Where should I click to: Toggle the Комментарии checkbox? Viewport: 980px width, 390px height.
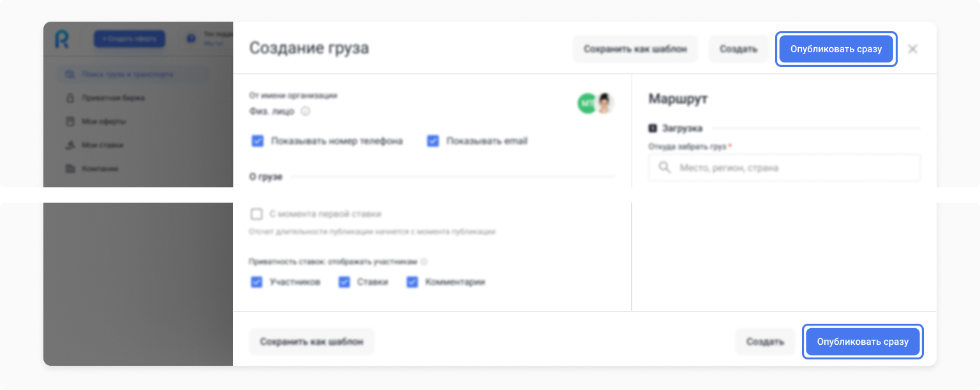click(x=412, y=282)
